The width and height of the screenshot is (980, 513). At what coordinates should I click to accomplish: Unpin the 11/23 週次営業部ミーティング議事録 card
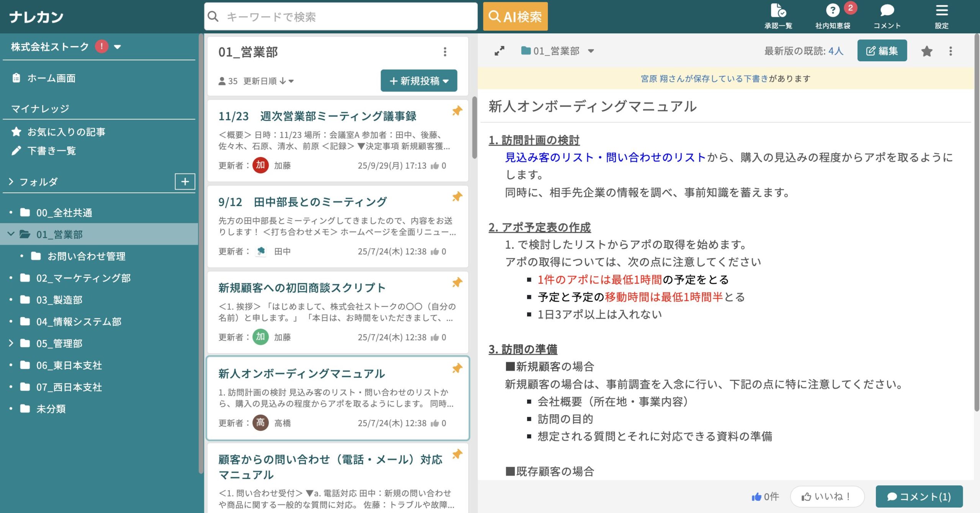click(x=457, y=111)
